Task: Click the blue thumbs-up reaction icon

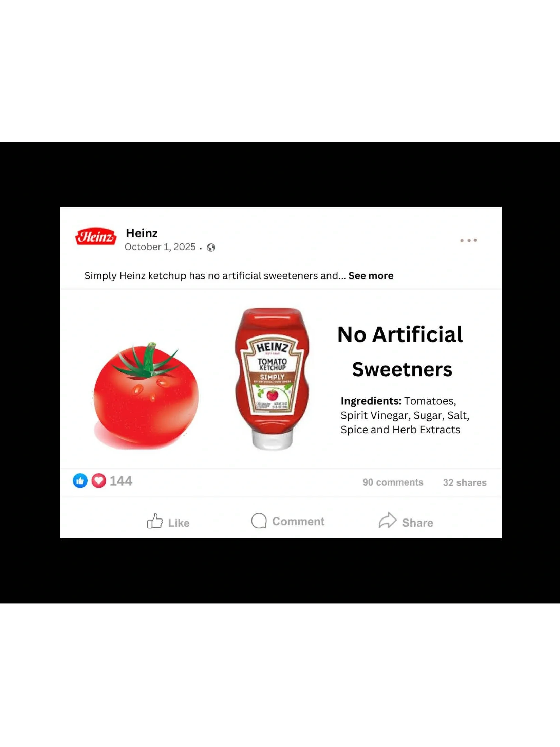Action: 80,481
